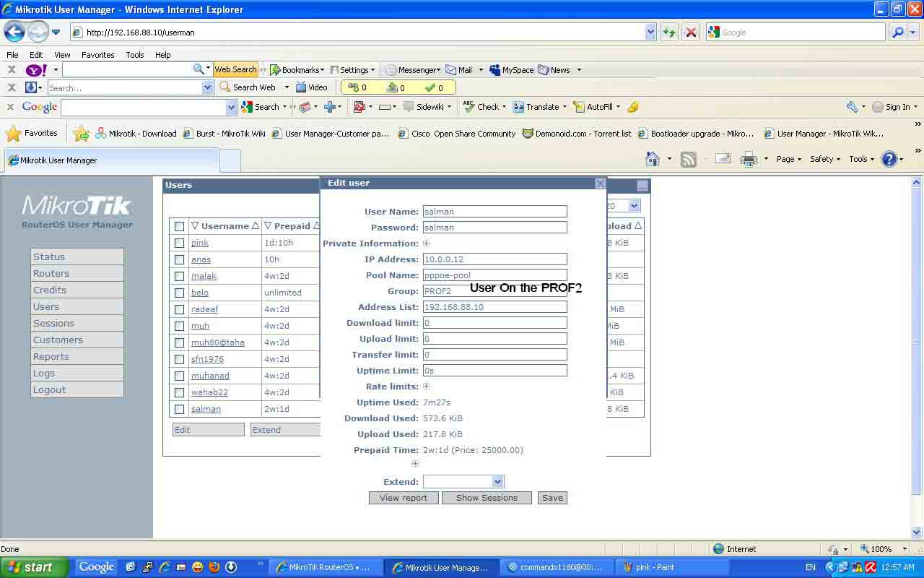Image resolution: width=924 pixels, height=578 pixels.
Task: Open the Extend dropdown in Edit user
Action: [497, 482]
